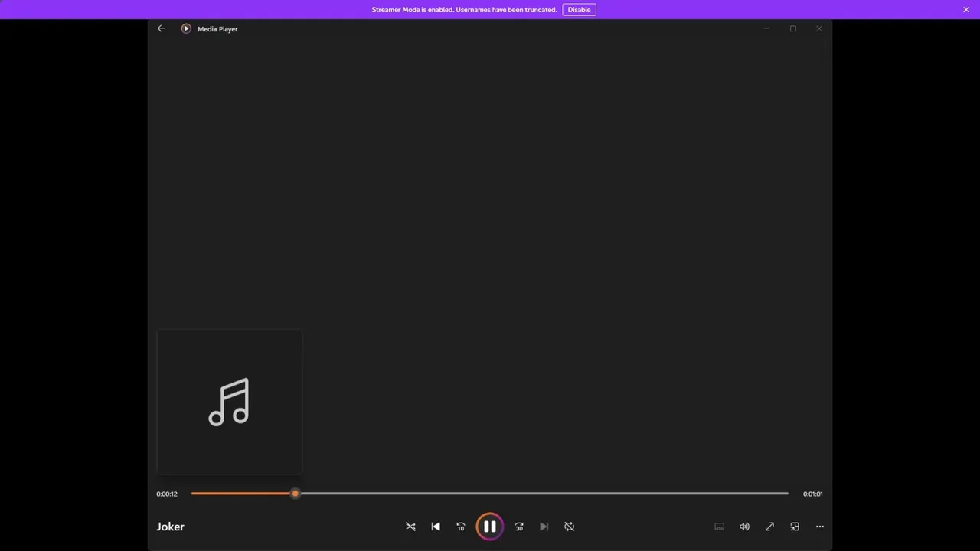
Task: Click the Media Player app logo icon
Action: coord(186,28)
